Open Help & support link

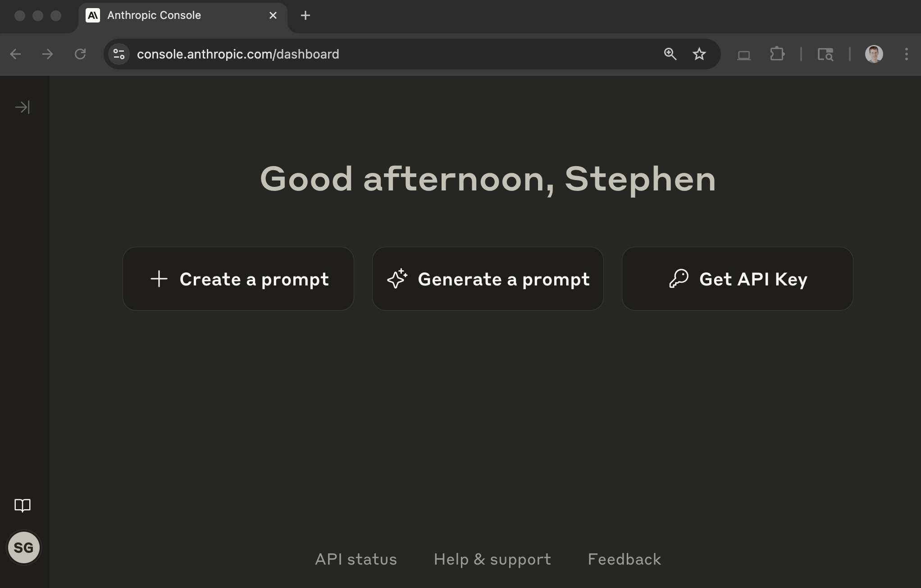tap(492, 559)
